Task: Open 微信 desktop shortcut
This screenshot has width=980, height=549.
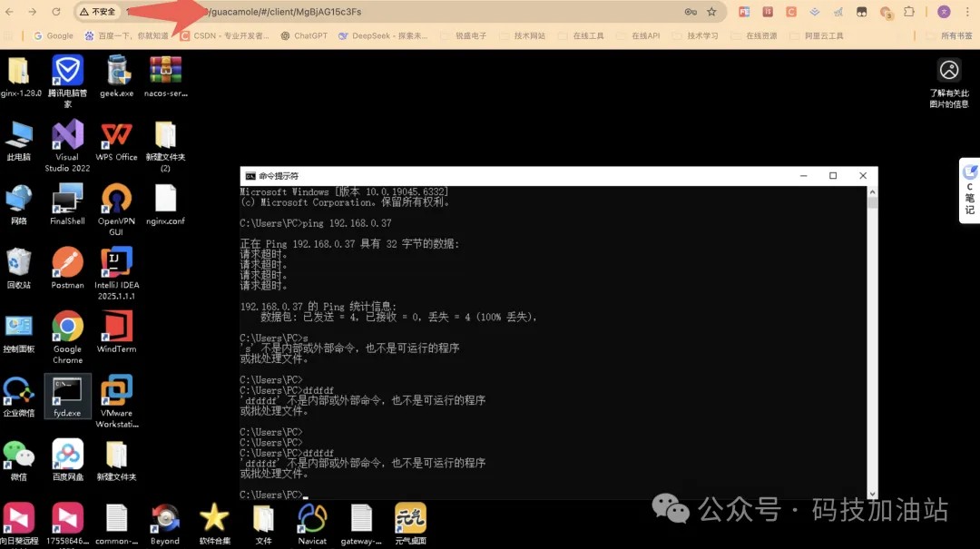Action: click(x=19, y=460)
